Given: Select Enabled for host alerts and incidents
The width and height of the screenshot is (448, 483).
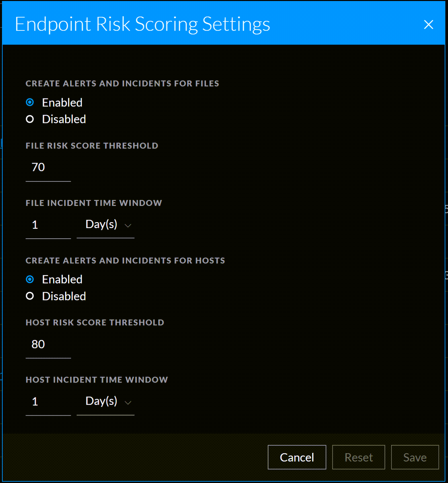Looking at the screenshot, I should (30, 280).
